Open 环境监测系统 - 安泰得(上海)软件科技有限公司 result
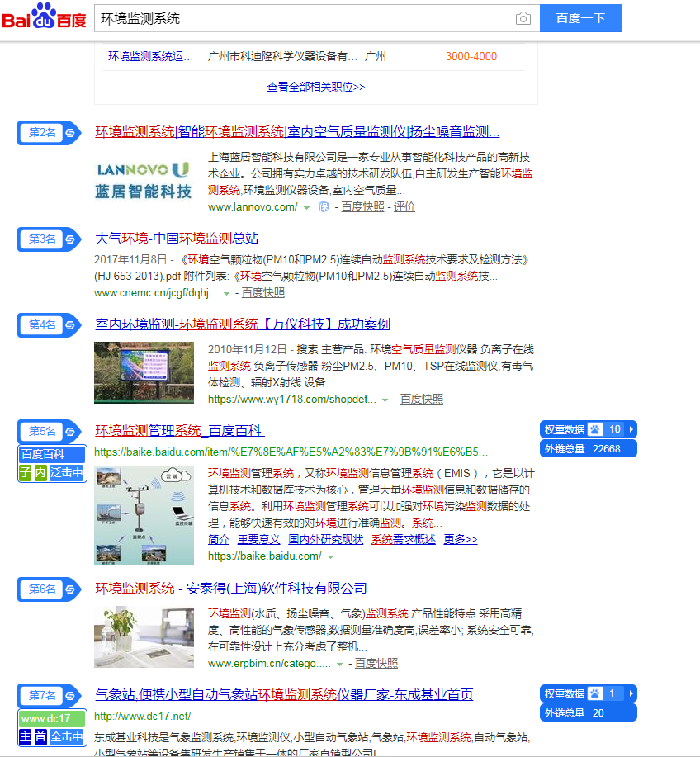This screenshot has width=700, height=757. pyautogui.click(x=231, y=588)
